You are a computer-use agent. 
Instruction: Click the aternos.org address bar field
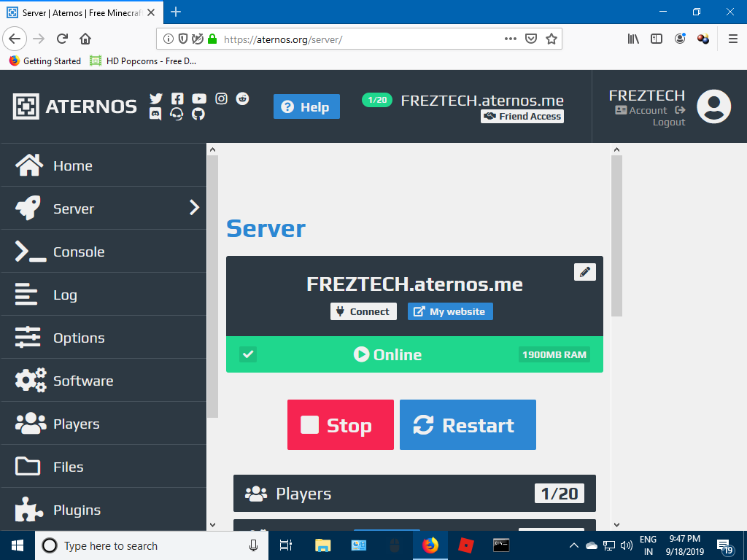[x=359, y=39]
